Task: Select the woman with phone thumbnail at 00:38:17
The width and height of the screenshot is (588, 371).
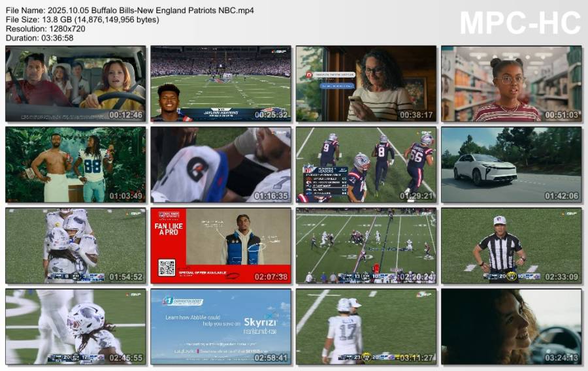Action: [366, 83]
